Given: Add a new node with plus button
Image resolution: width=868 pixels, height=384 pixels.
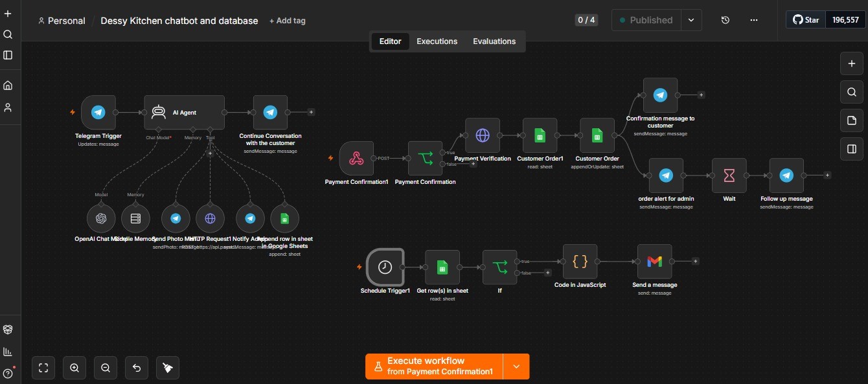Looking at the screenshot, I should [x=852, y=63].
